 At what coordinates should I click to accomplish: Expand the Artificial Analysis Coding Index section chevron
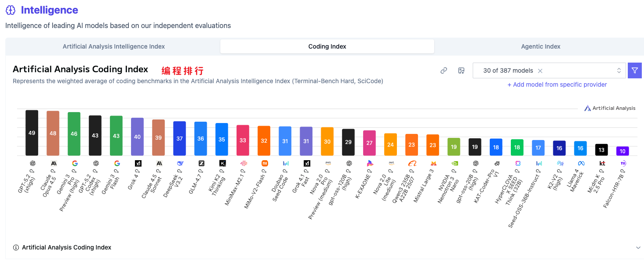point(638,248)
